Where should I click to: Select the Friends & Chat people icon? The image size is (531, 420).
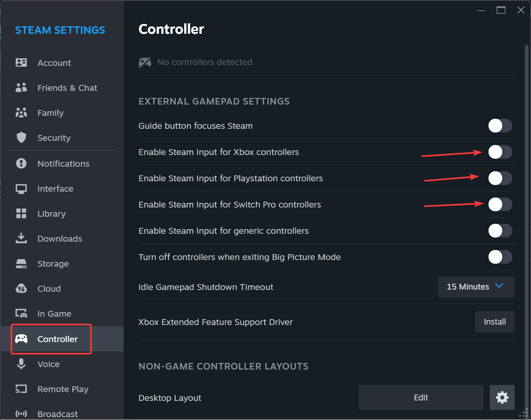[21, 87]
